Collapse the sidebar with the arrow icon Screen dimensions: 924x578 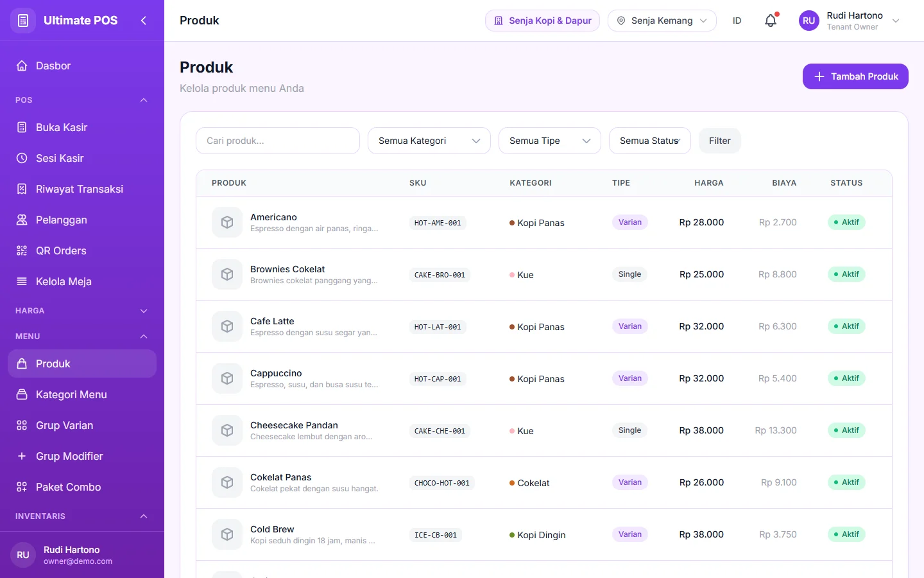(144, 21)
